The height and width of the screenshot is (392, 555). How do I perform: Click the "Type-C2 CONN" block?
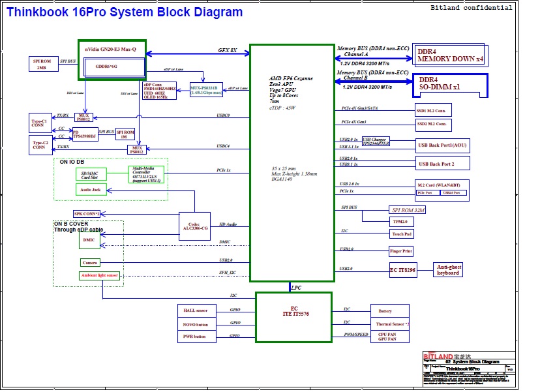pos(40,145)
